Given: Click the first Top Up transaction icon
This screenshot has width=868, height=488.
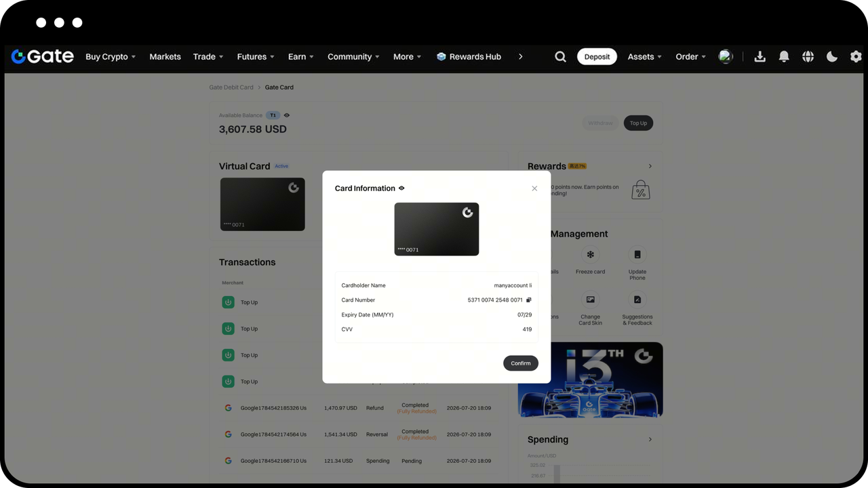Looking at the screenshot, I should coord(228,302).
